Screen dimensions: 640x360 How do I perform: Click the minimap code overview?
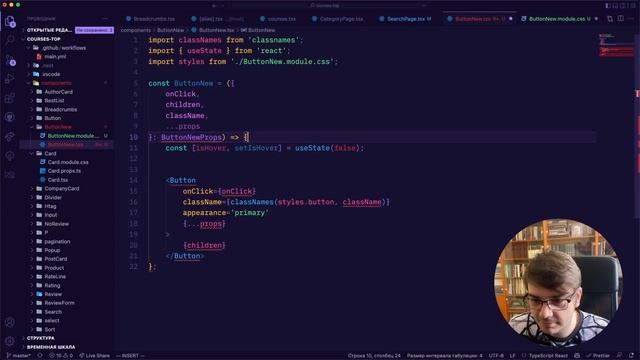(616, 45)
